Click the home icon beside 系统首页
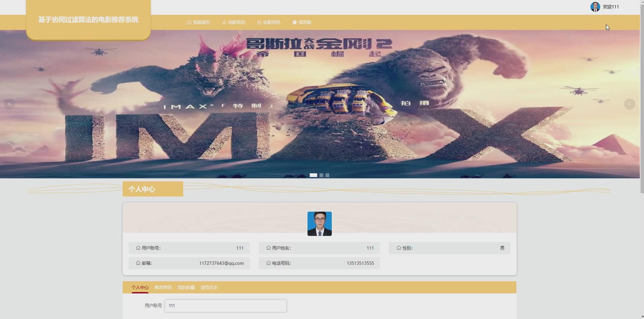Viewport: 644px width, 319px height. pyautogui.click(x=189, y=22)
